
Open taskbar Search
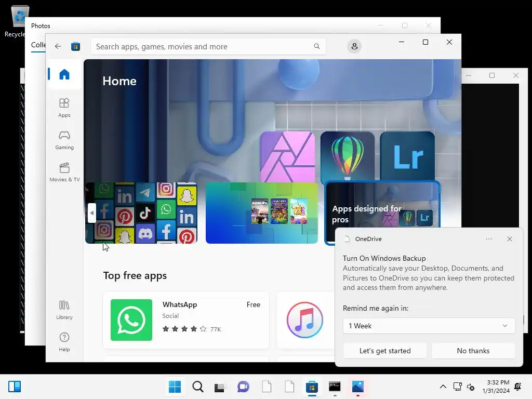(198, 387)
